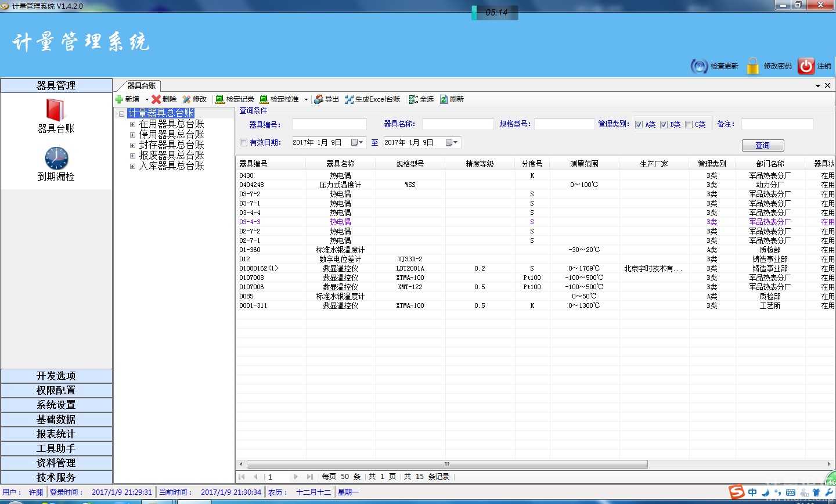This screenshot has height=504, width=836.
Task: Click the 导出 export icon
Action: click(x=319, y=99)
